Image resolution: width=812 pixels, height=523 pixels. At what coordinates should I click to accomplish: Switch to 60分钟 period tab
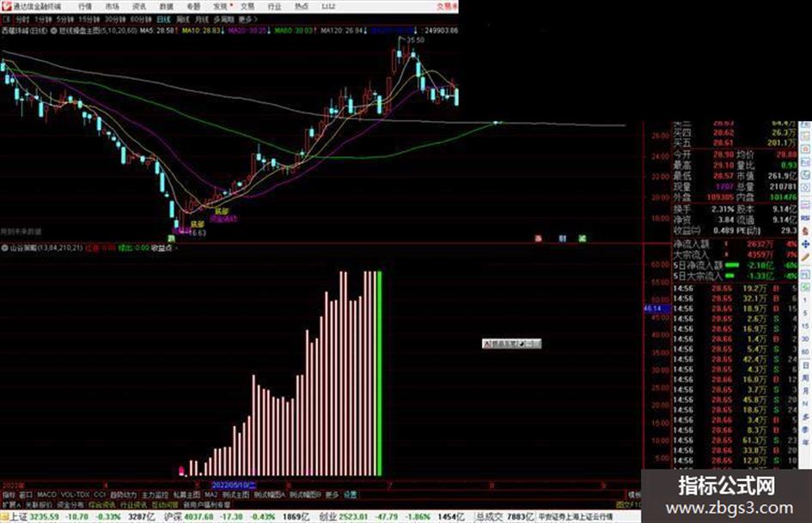[141, 19]
